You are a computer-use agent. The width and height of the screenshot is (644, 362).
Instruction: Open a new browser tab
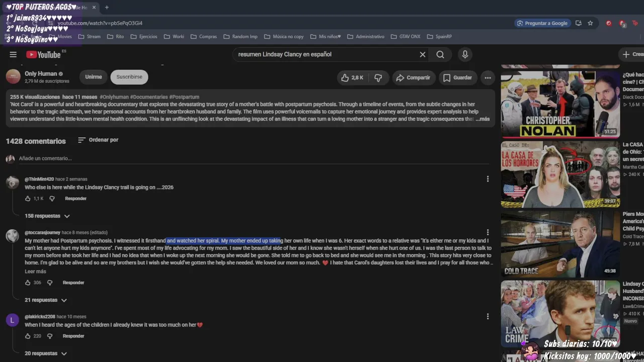pos(107,8)
